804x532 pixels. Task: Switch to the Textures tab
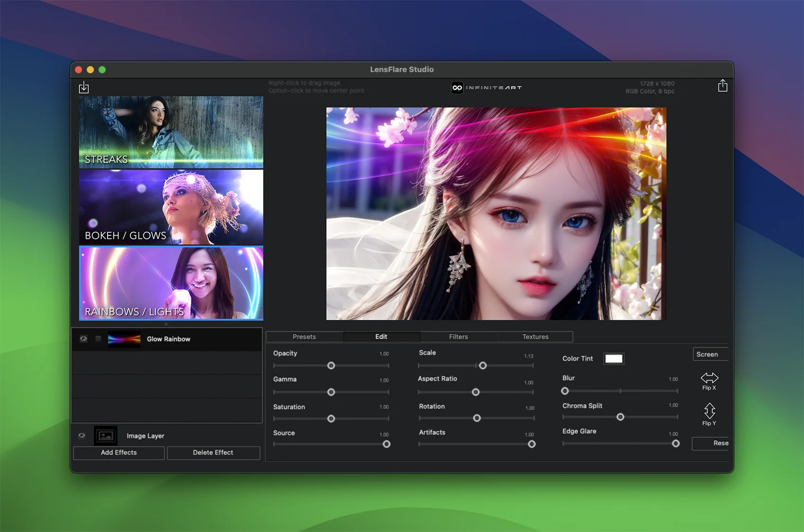[535, 337]
